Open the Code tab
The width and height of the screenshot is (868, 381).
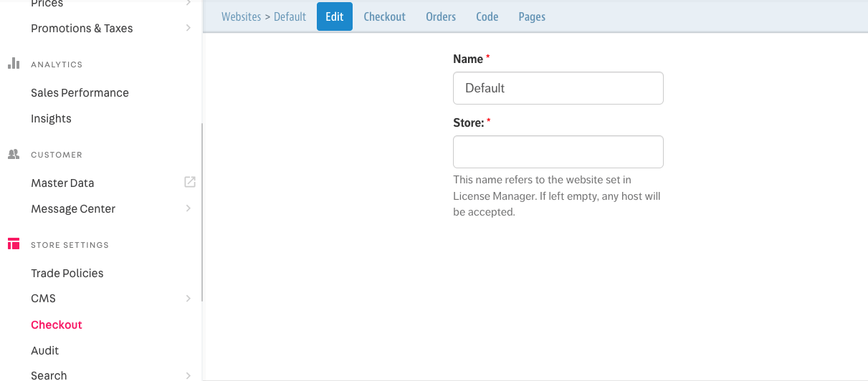click(487, 16)
